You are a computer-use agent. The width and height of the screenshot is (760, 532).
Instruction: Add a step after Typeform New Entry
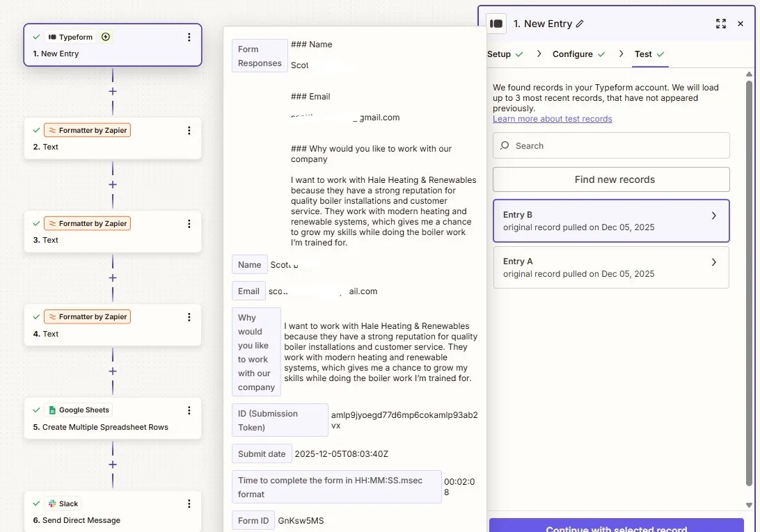(x=113, y=92)
